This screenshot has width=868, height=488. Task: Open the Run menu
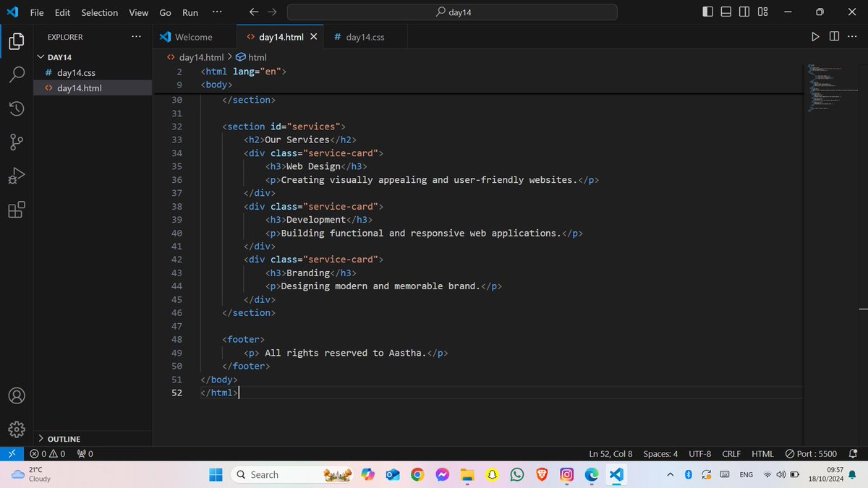190,12
